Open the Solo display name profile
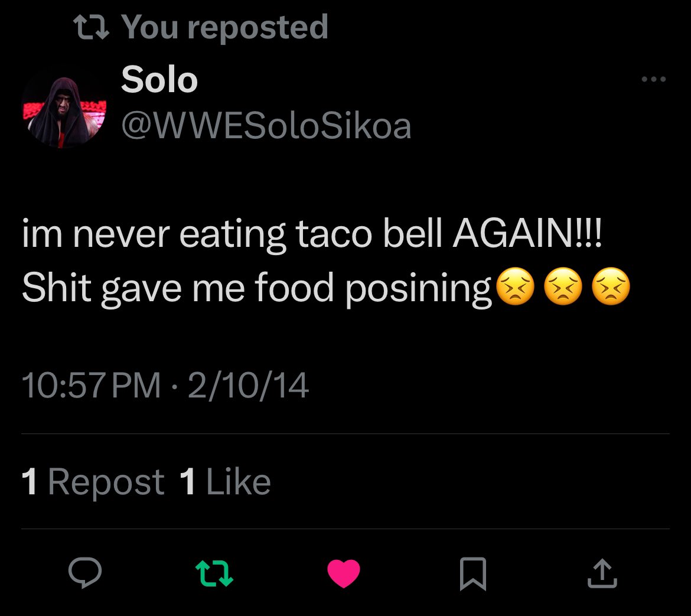The height and width of the screenshot is (616, 691). (x=159, y=80)
